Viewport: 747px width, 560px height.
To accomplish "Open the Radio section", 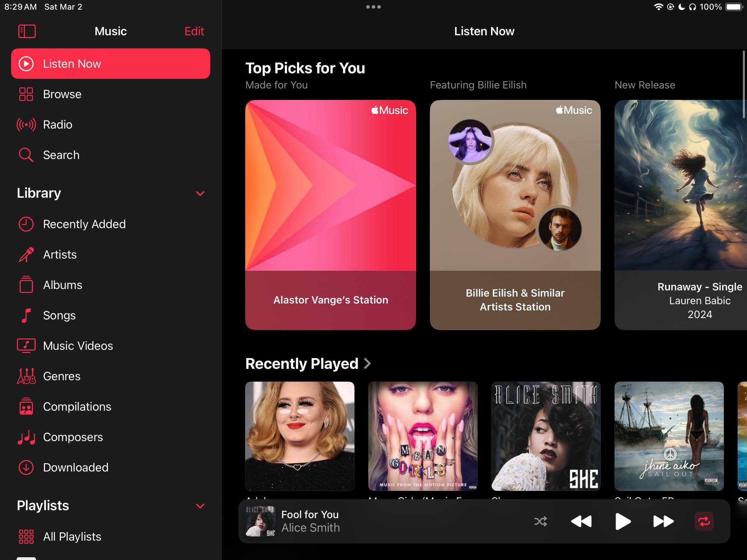I will [57, 124].
